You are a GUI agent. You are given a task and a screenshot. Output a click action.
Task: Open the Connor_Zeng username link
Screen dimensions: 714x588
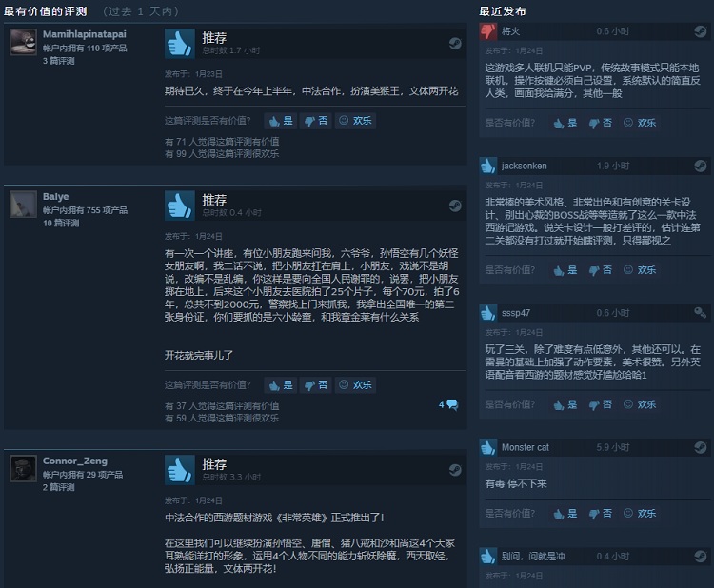point(75,461)
